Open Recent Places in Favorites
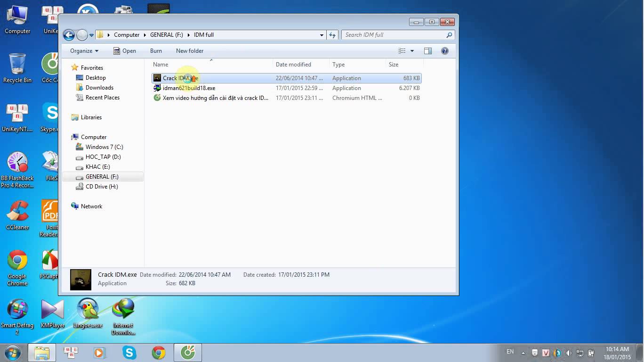 point(103,98)
